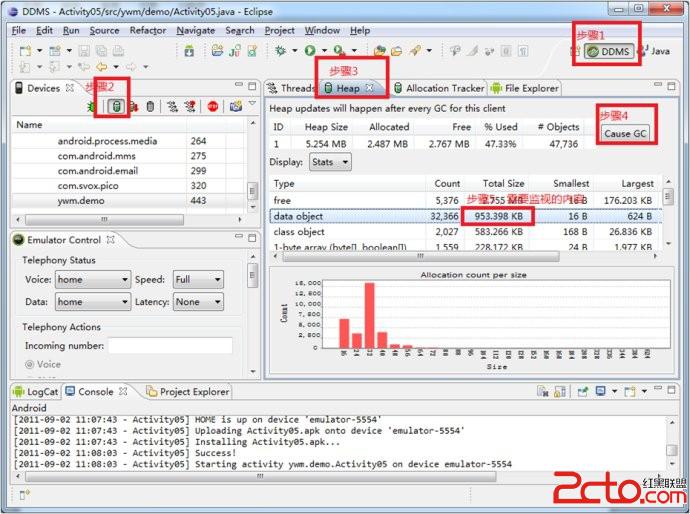This screenshot has height=514, width=690.
Task: Click the green Run button in the toolbar
Action: [311, 50]
